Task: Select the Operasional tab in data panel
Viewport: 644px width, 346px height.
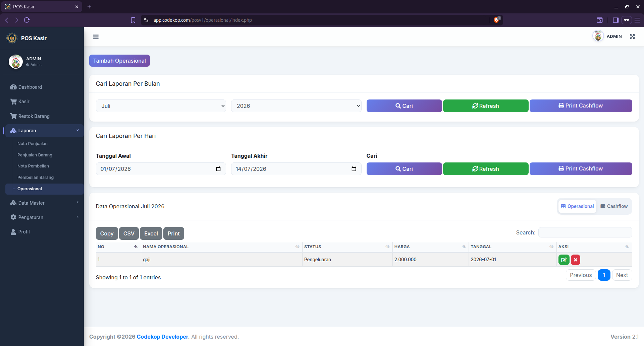Action: (x=577, y=206)
